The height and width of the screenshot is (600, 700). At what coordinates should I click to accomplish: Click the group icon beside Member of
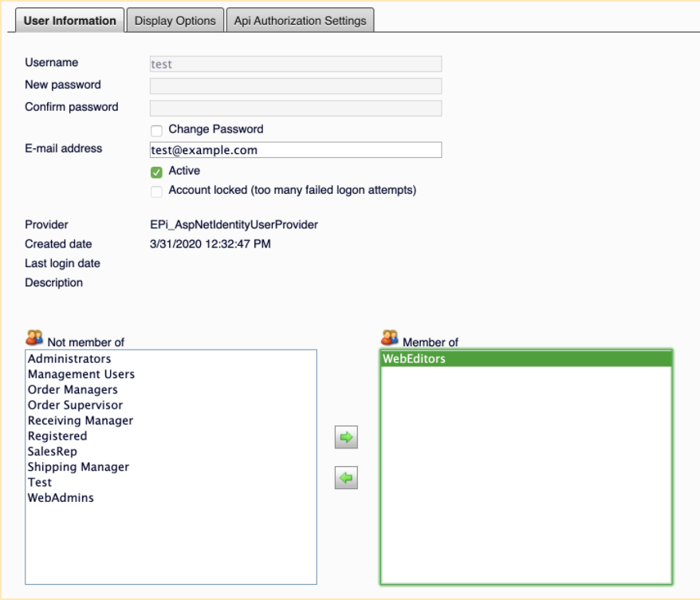tap(390, 337)
